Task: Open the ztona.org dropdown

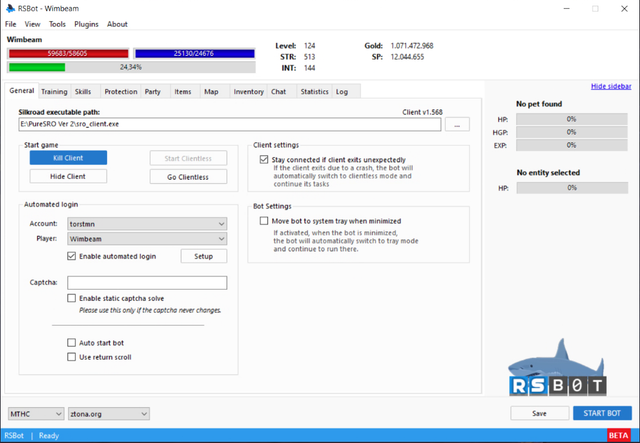Action: [109, 414]
